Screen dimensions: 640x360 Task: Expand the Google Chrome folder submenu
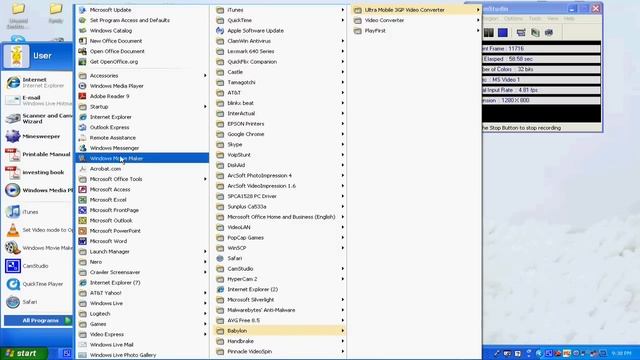point(280,134)
